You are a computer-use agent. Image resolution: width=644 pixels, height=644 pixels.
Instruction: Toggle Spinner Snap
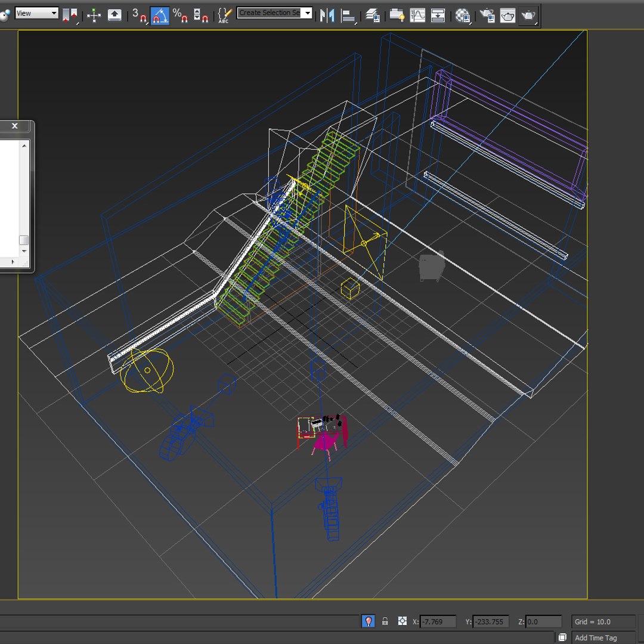[200, 16]
